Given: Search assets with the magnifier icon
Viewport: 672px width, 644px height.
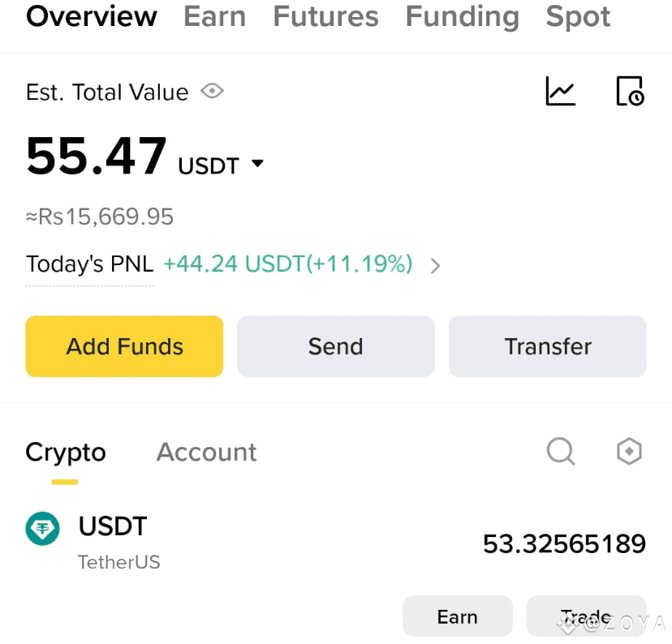Looking at the screenshot, I should [x=561, y=451].
